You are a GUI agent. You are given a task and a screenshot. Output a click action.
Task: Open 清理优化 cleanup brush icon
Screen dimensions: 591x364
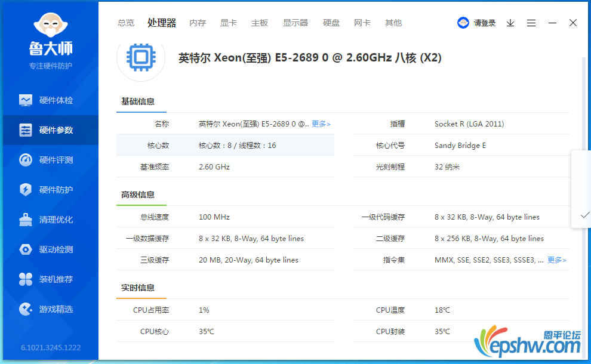[x=26, y=220]
